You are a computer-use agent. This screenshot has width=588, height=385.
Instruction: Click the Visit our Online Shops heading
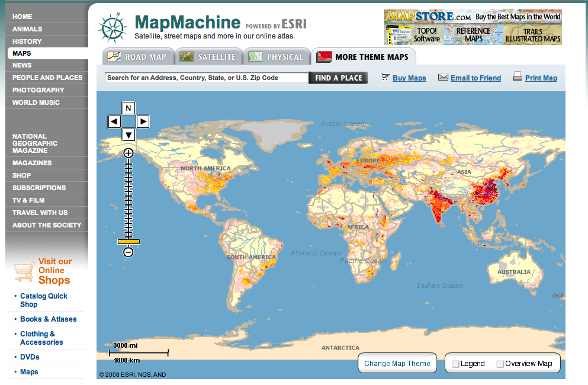[x=54, y=271]
